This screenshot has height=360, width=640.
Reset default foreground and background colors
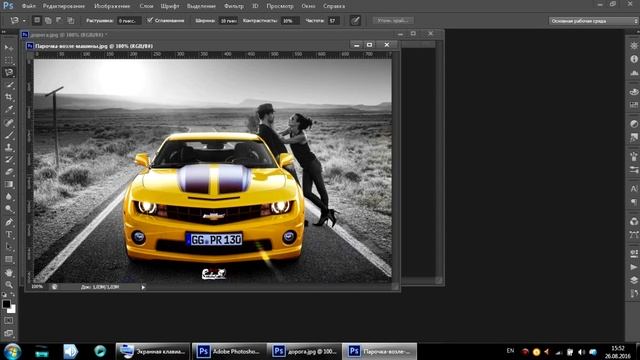click(x=4, y=295)
